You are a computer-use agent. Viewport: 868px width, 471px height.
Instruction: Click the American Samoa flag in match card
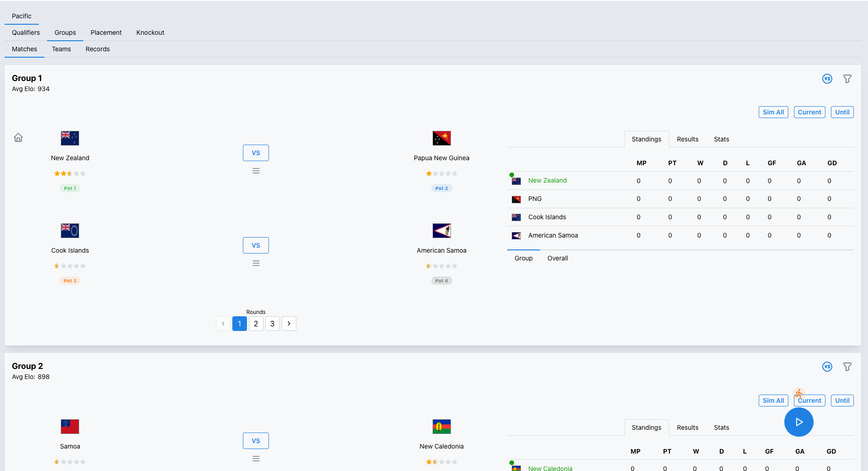click(x=442, y=231)
